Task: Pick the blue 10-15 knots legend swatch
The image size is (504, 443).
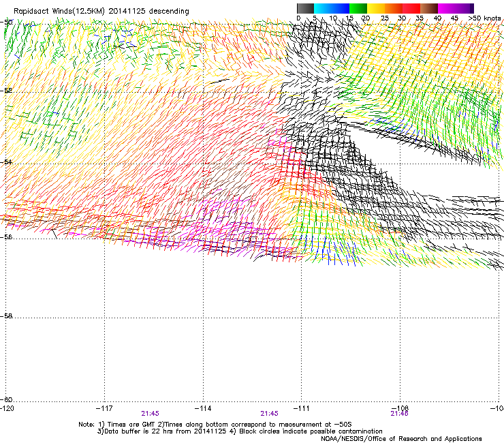Action: [341, 8]
